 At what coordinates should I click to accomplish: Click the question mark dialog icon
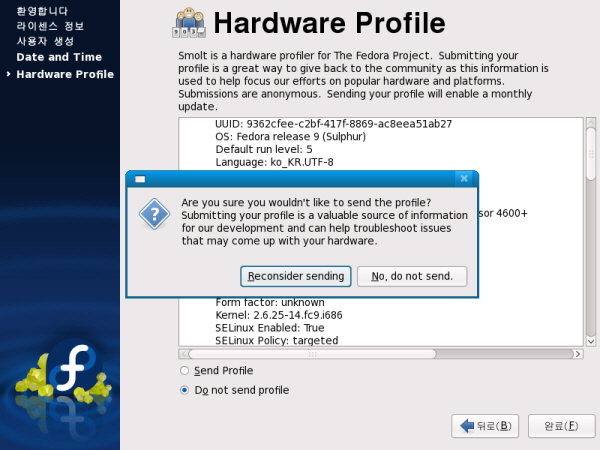pyautogui.click(x=154, y=214)
